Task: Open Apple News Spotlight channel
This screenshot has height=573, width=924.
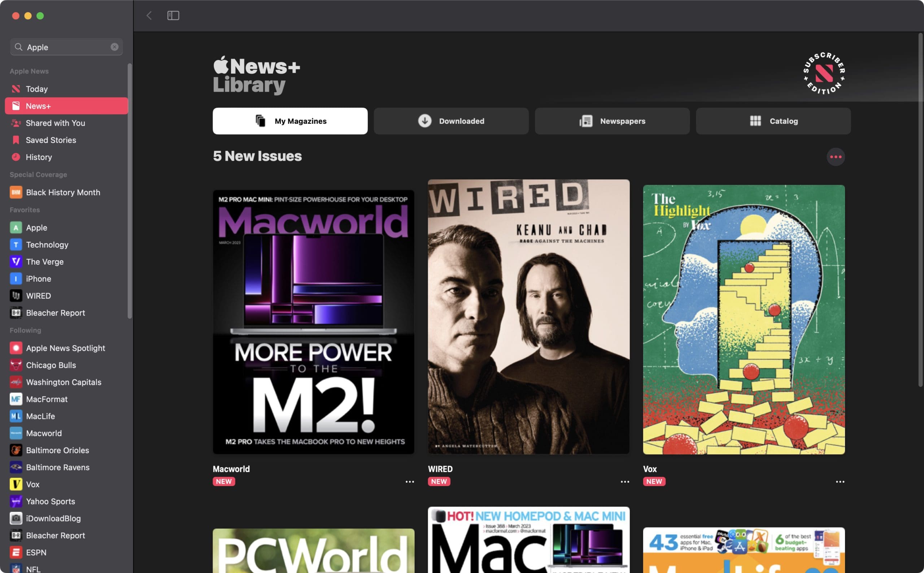Action: tap(66, 348)
